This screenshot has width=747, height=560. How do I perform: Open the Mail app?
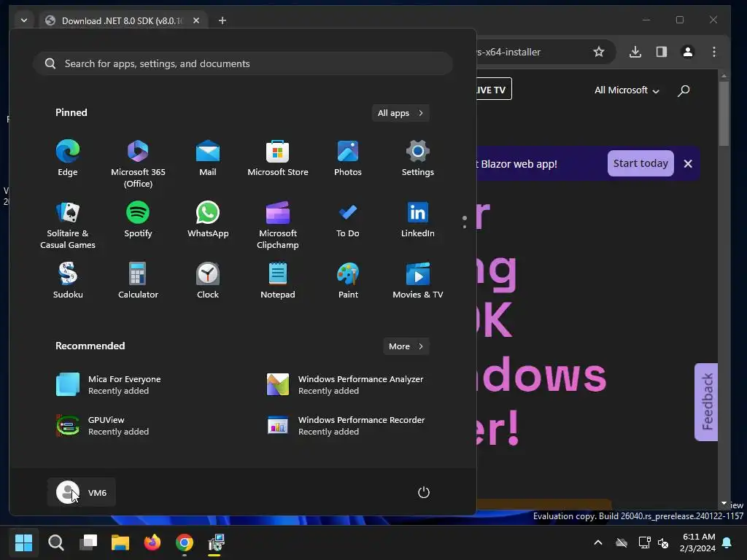208,158
